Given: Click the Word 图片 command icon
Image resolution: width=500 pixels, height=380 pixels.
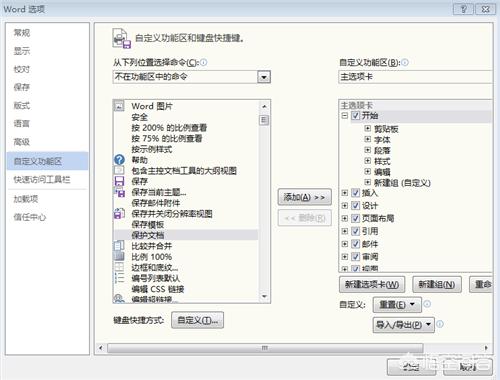Looking at the screenshot, I should [x=119, y=106].
